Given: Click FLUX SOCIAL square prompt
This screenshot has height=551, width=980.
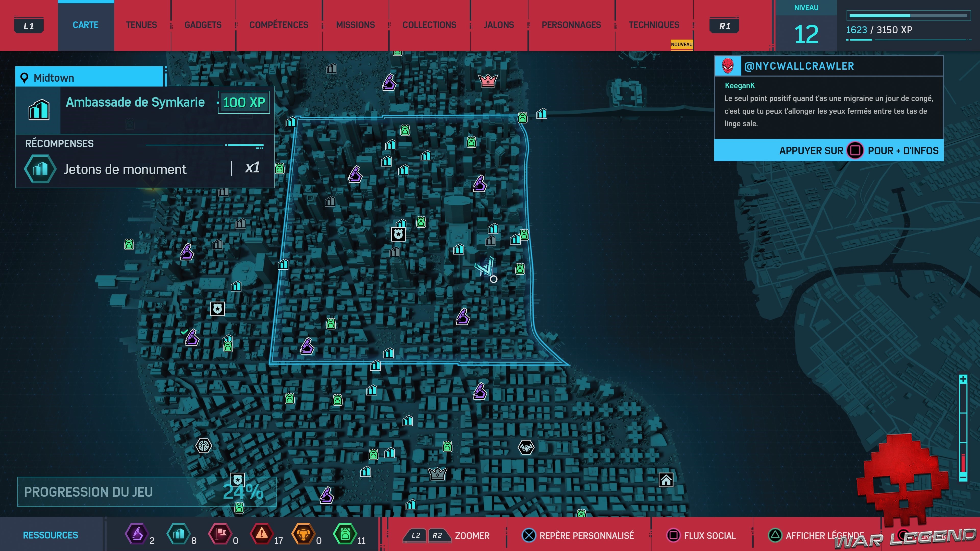Looking at the screenshot, I should coord(673,535).
